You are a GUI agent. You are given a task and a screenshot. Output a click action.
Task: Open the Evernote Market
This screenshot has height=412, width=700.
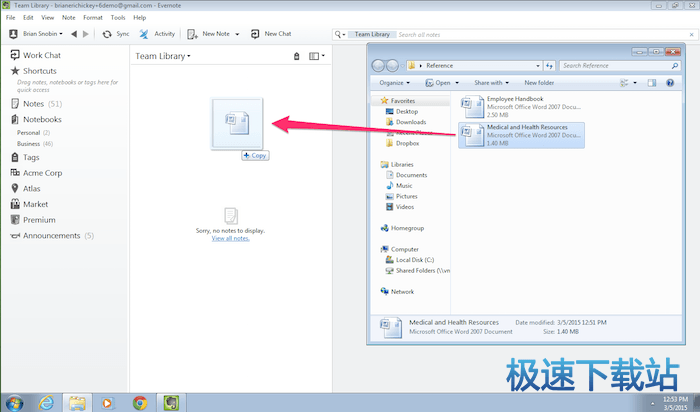29,204
